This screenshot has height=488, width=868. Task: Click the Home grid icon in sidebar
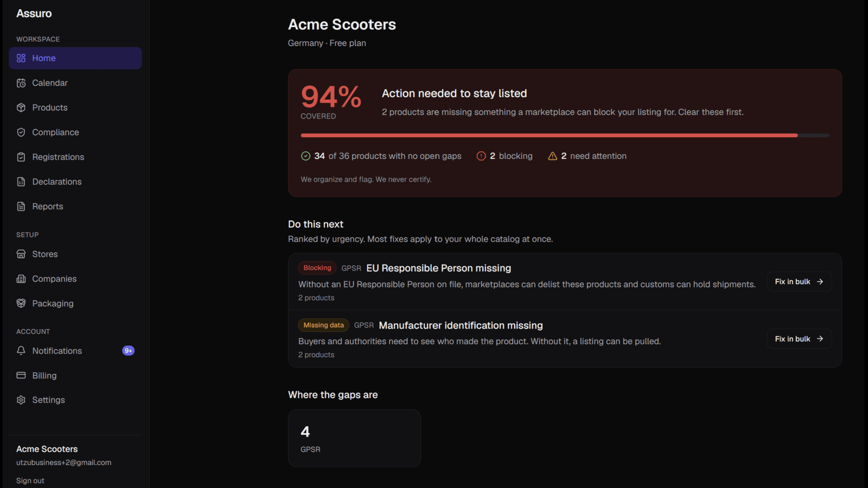pyautogui.click(x=21, y=58)
